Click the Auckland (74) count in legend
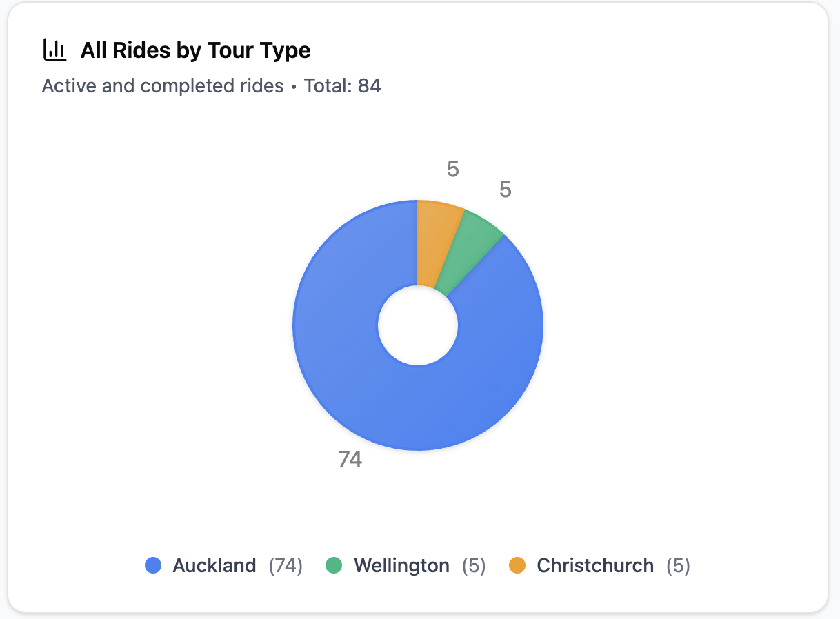Screen dimensions: 840x619 click(x=286, y=566)
